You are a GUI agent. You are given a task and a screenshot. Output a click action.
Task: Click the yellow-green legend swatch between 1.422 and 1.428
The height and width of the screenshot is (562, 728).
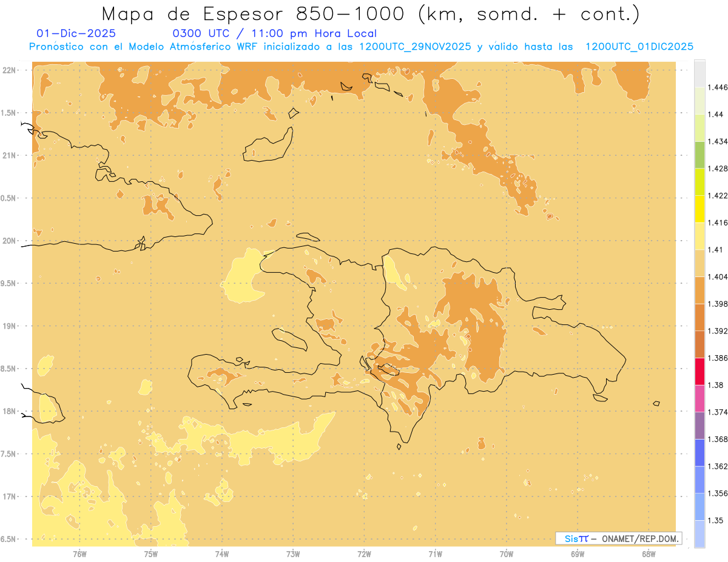click(x=699, y=182)
